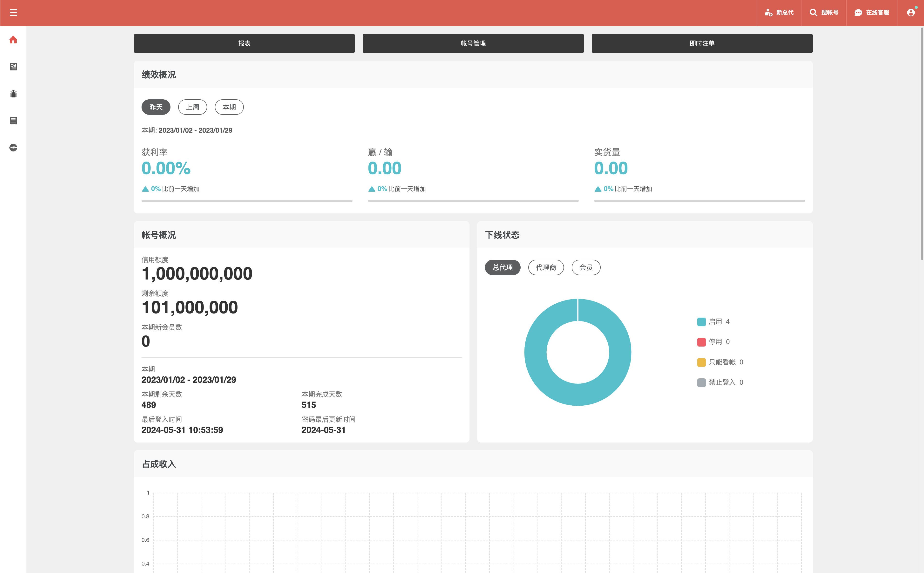Image resolution: width=924 pixels, height=573 pixels.
Task: Select the 上周 period filter
Action: [192, 107]
